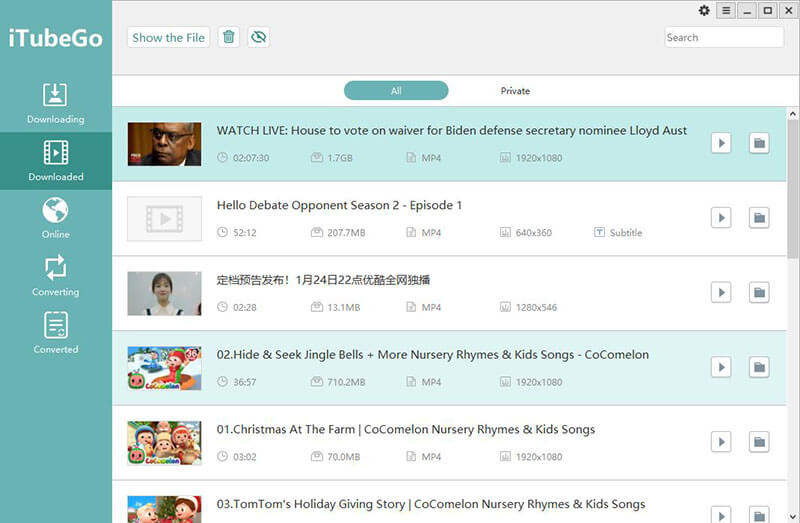Open the Converting section in the sidebar
This screenshot has height=523, width=800.
tap(56, 276)
